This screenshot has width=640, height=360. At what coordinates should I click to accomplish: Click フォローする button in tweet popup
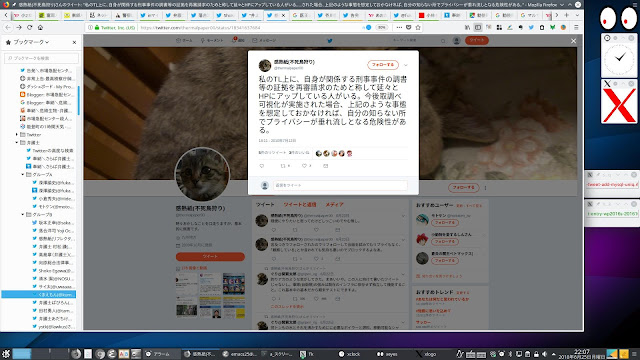click(x=383, y=64)
